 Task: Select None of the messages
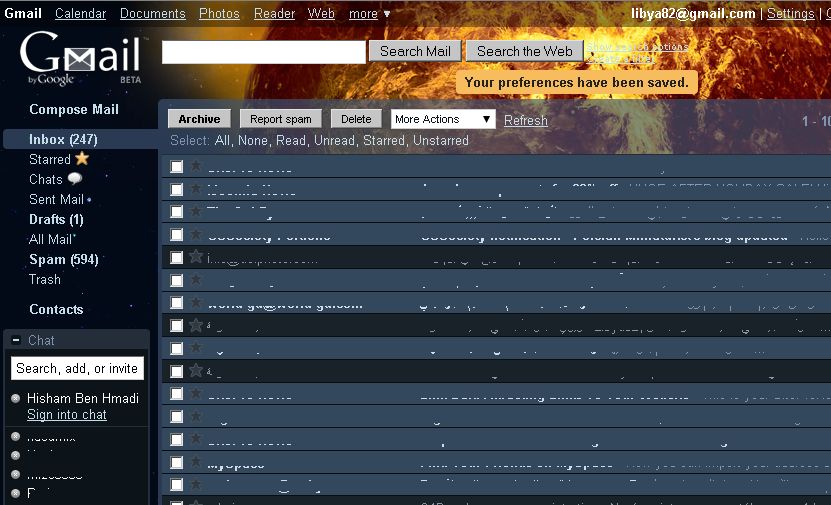tap(254, 141)
